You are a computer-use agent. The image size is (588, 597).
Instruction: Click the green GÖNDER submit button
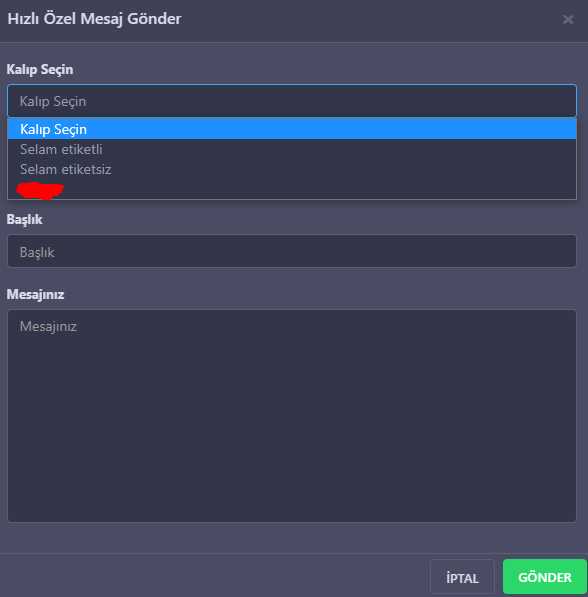click(x=545, y=577)
